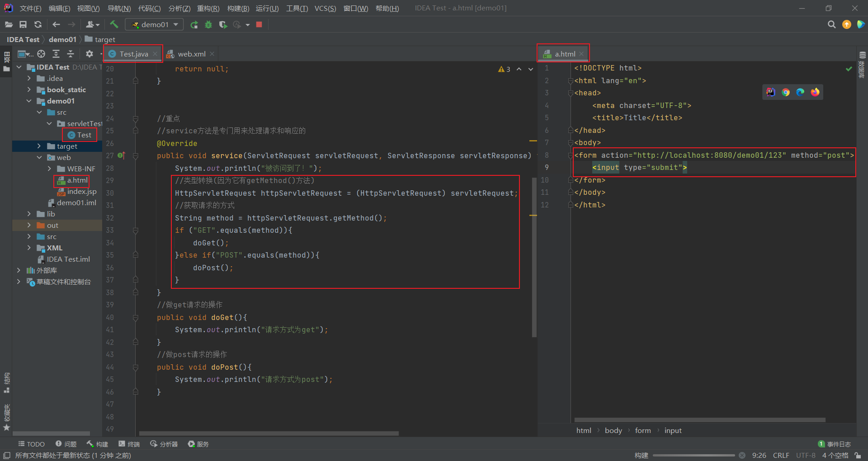Expand the book_static module
This screenshot has width=868, height=461.
click(29, 89)
